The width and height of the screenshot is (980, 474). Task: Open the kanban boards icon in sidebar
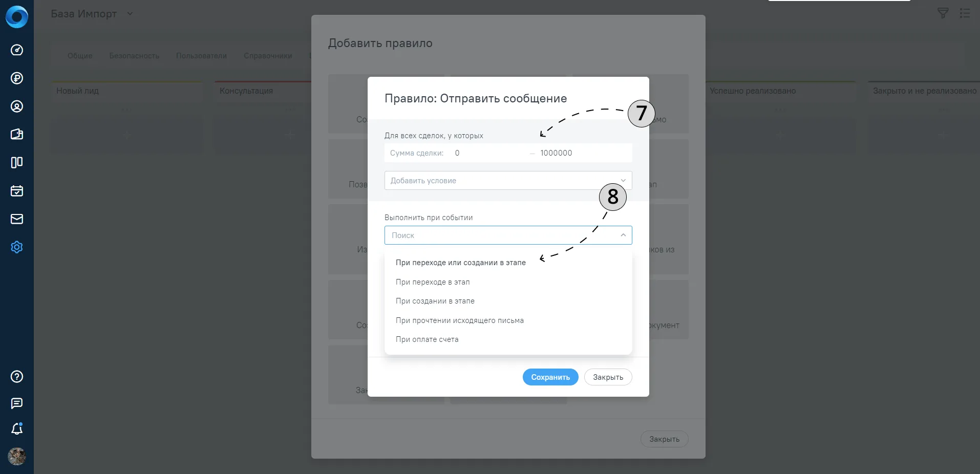17,163
